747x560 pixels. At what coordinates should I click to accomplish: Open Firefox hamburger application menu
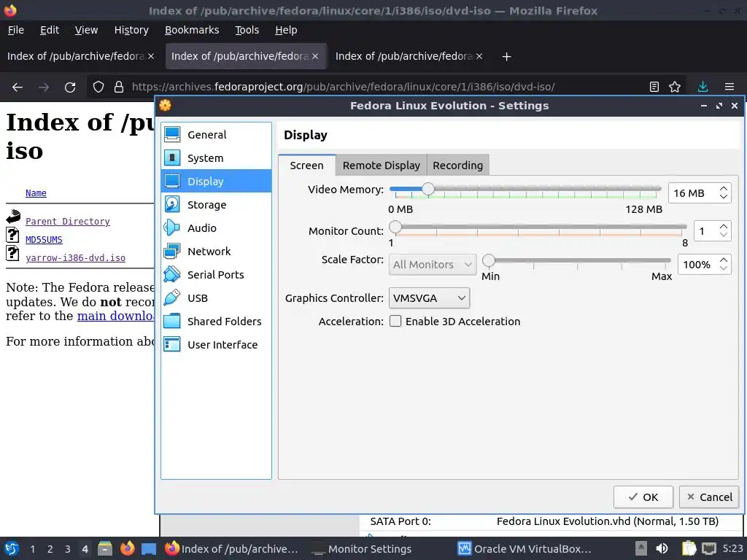729,87
